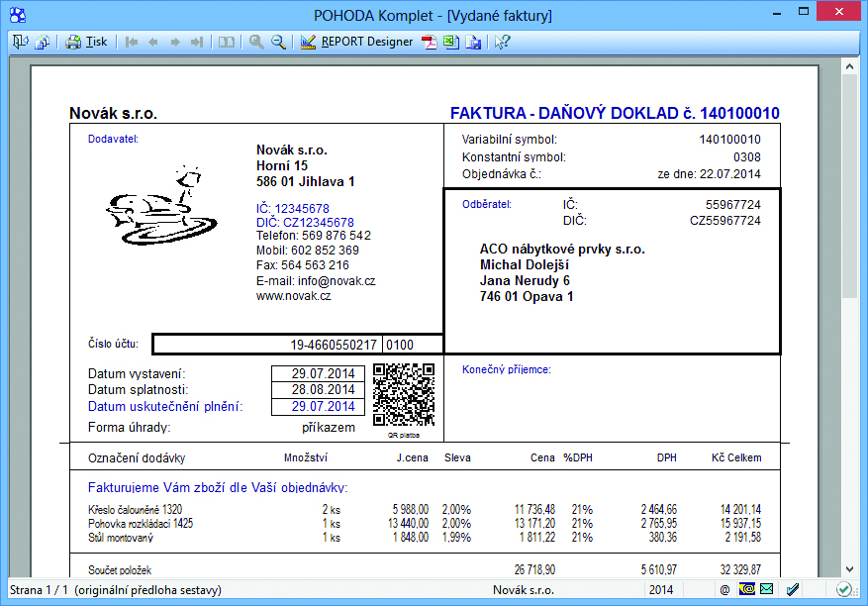Screen dimensions: 868x606
Task: Click the copy documents toolbar icon
Action: pos(43,42)
